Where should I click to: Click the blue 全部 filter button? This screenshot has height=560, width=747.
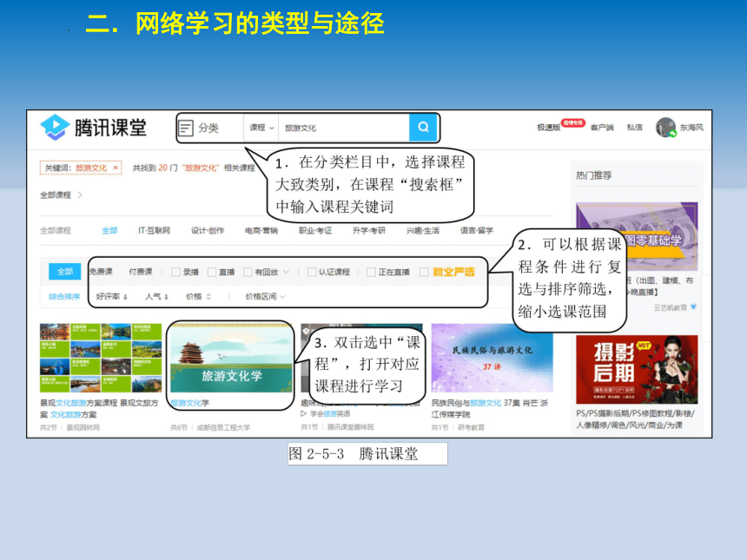click(65, 272)
